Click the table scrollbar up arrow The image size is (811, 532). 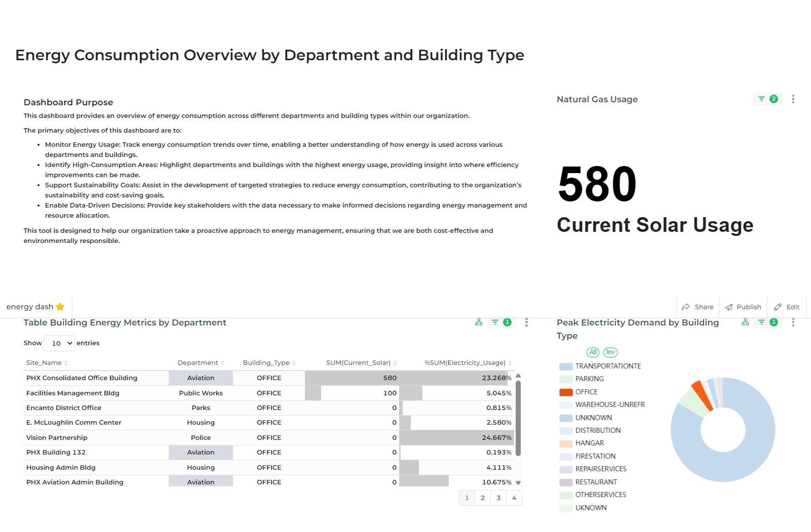click(x=518, y=376)
